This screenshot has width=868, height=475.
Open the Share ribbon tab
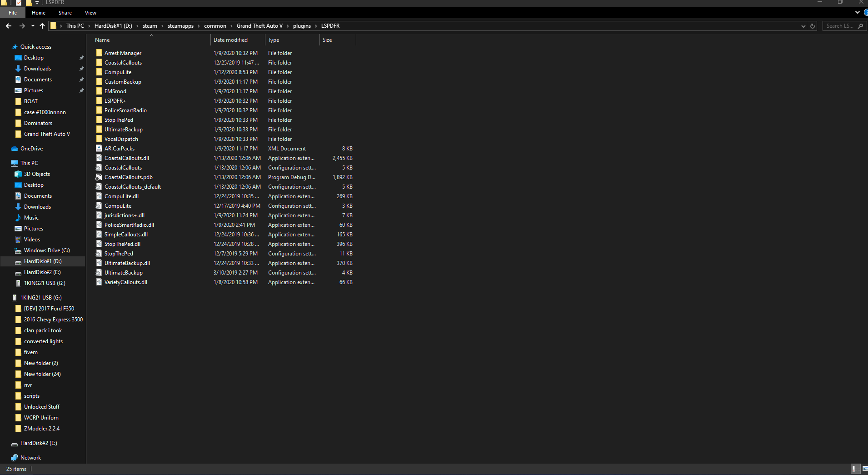[x=65, y=13]
